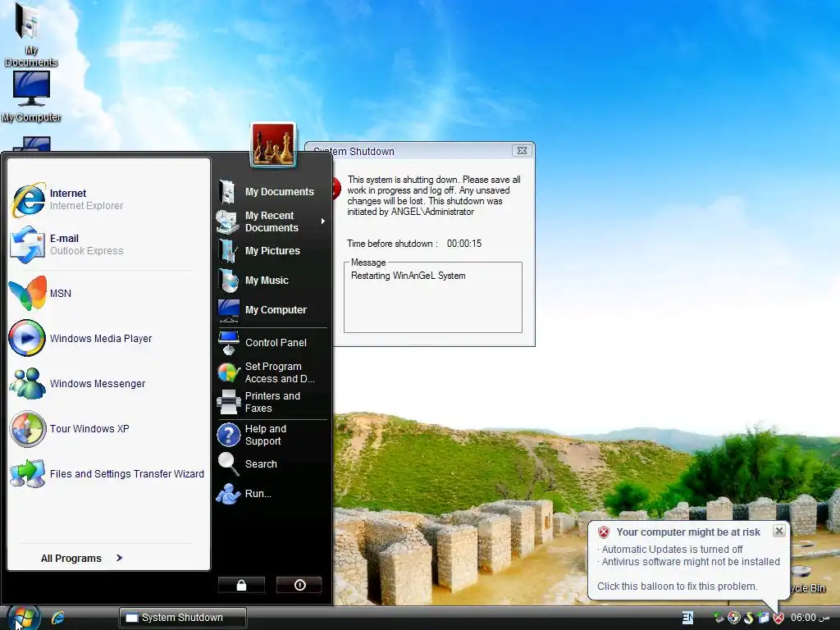840x630 pixels.
Task: Open My Documents desktop icon
Action: pyautogui.click(x=30, y=34)
